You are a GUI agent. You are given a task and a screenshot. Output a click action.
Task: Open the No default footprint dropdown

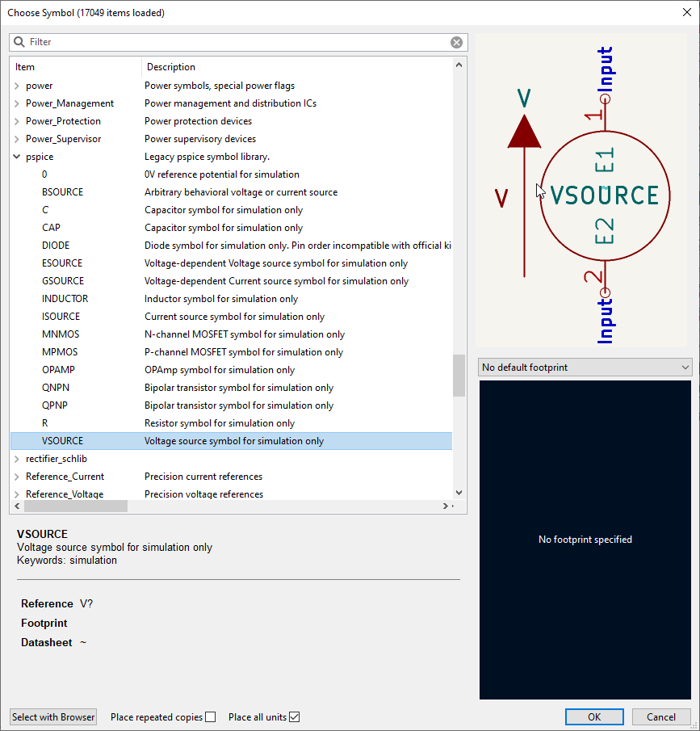pyautogui.click(x=585, y=368)
